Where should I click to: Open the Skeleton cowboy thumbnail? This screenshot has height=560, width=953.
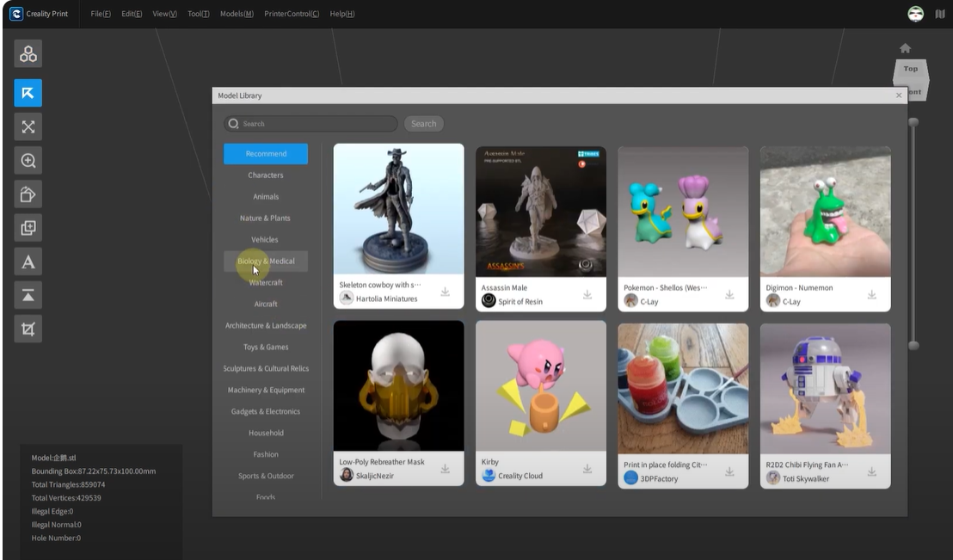tap(399, 209)
